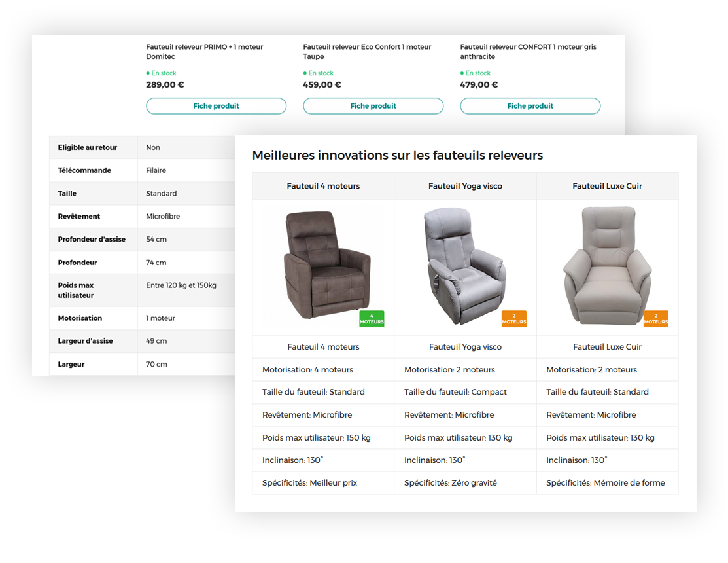This screenshot has width=728, height=563.
Task: Click Fauteuil Luxe Cuir caption below image
Action: click(x=607, y=347)
